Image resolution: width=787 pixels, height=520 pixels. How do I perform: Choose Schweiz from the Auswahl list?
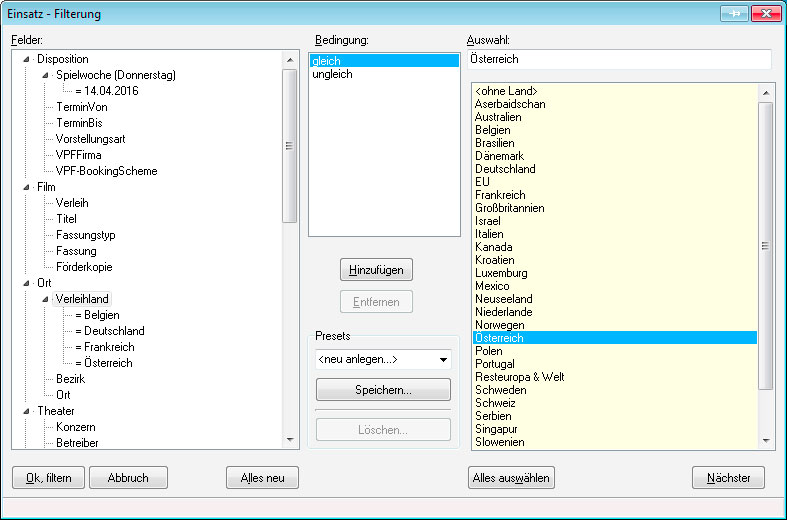(494, 403)
